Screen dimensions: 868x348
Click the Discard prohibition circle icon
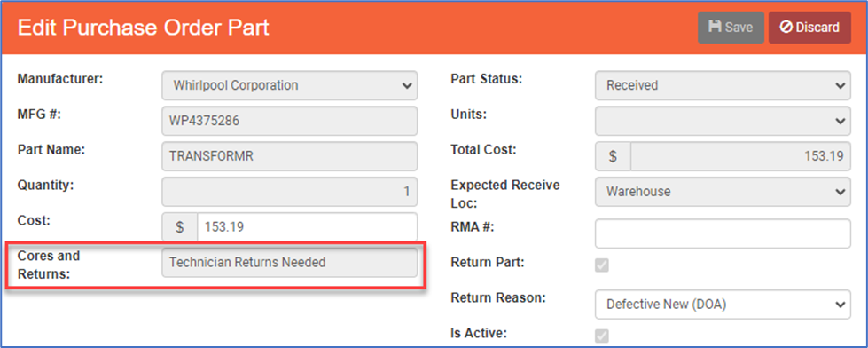[x=786, y=28]
